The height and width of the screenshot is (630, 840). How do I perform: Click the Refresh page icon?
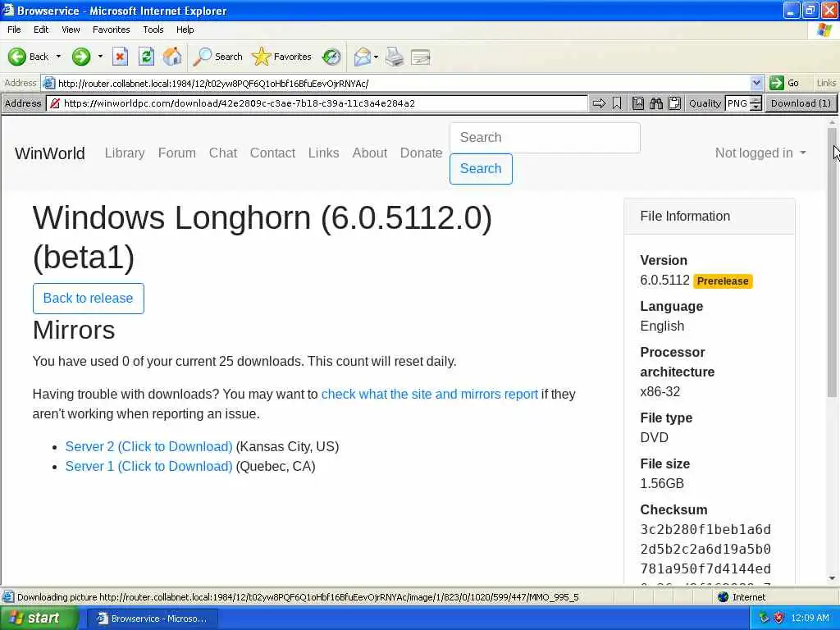[x=146, y=57]
